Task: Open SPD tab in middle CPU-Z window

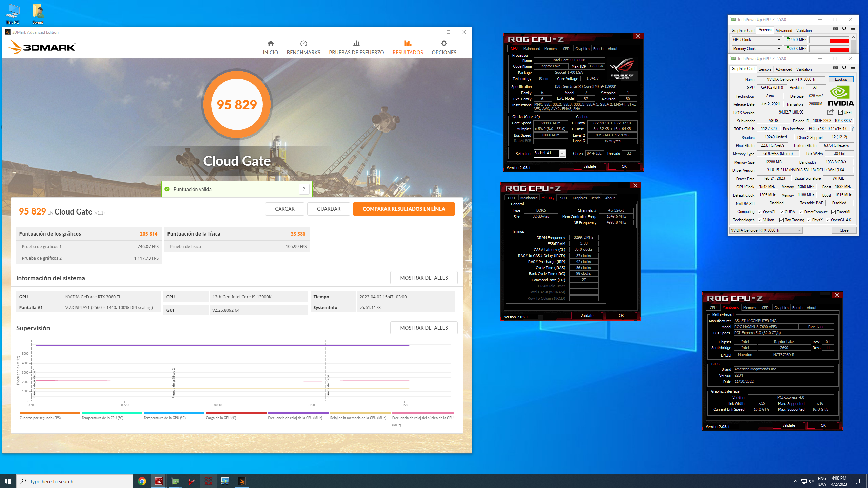Action: click(x=563, y=198)
